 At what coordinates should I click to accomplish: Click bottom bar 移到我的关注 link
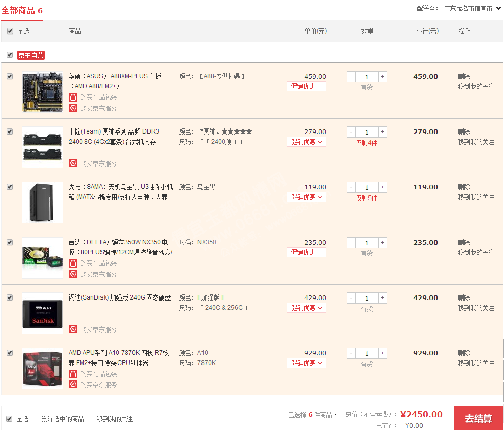pos(115,419)
